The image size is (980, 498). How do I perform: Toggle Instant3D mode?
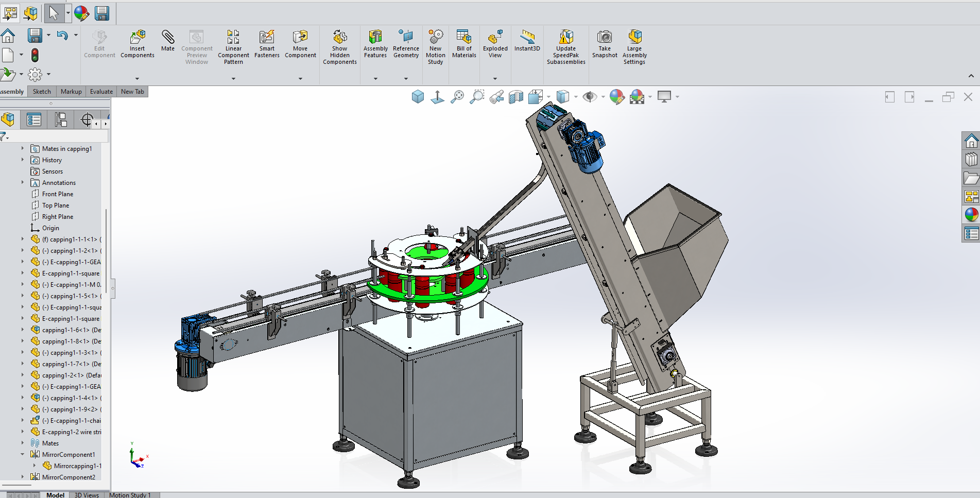tap(527, 41)
